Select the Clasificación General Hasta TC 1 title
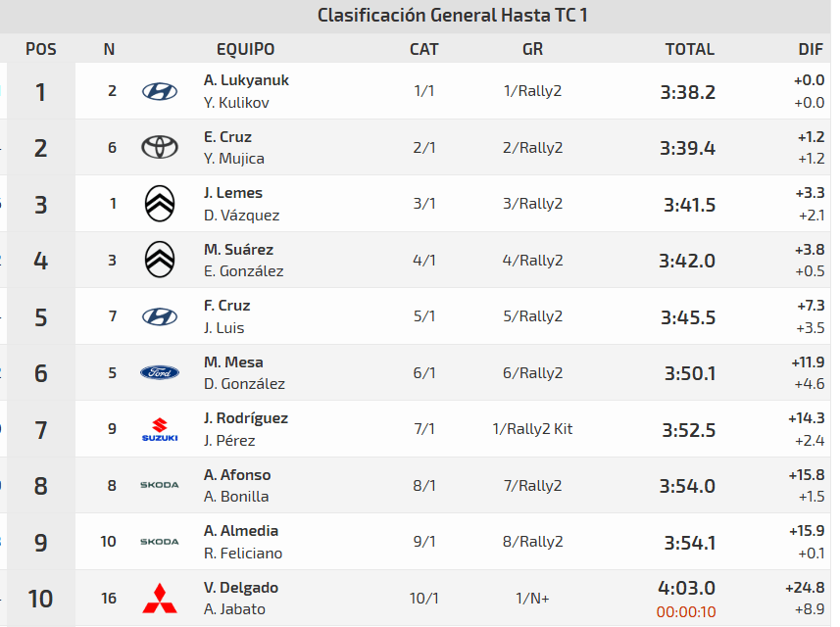Viewport: 840px width, 627px height. [453, 16]
